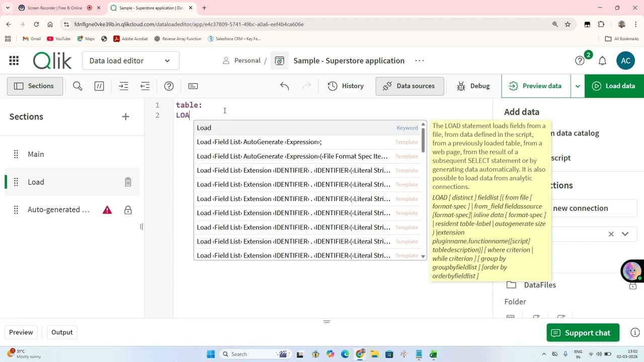Open the History panel
The width and height of the screenshot is (644, 362).
tap(346, 86)
